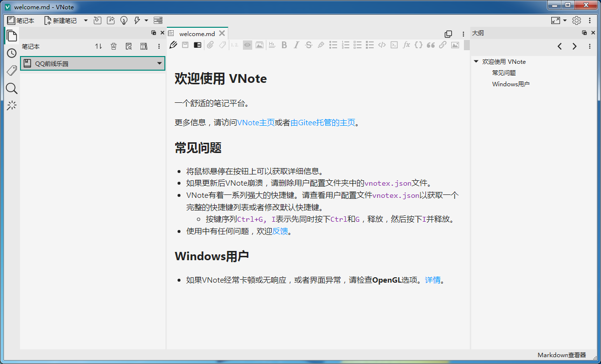Click the image host picture icon
This screenshot has height=364, width=601.
coord(260,45)
